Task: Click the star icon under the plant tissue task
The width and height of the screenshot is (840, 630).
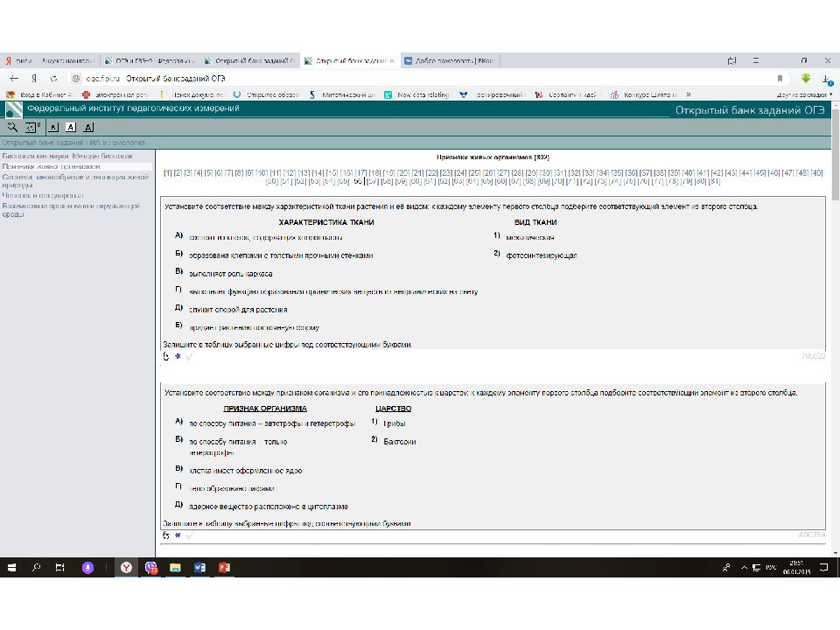Action: (178, 356)
